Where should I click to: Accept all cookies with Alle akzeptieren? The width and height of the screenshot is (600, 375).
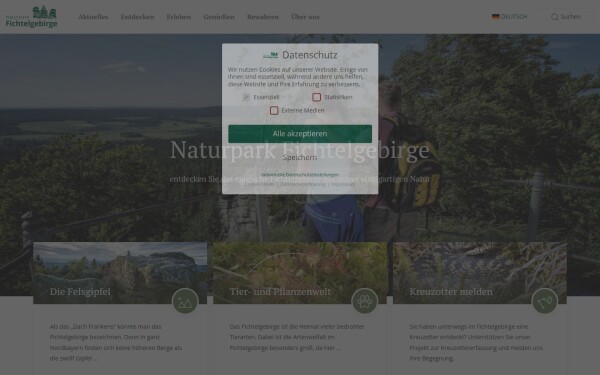click(300, 134)
